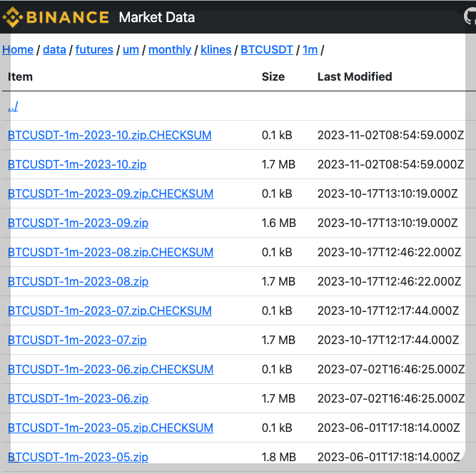Download BTCUSDT-1m-2023-08.zip

78,281
